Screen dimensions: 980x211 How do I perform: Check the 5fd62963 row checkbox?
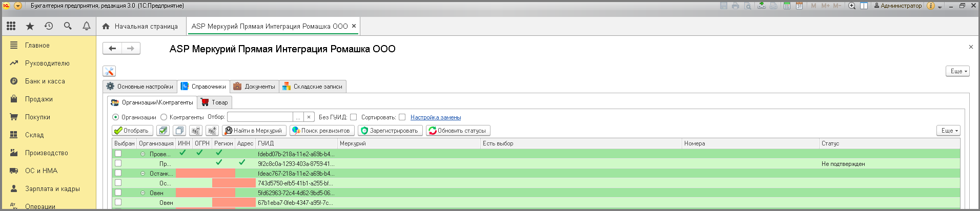point(118,193)
